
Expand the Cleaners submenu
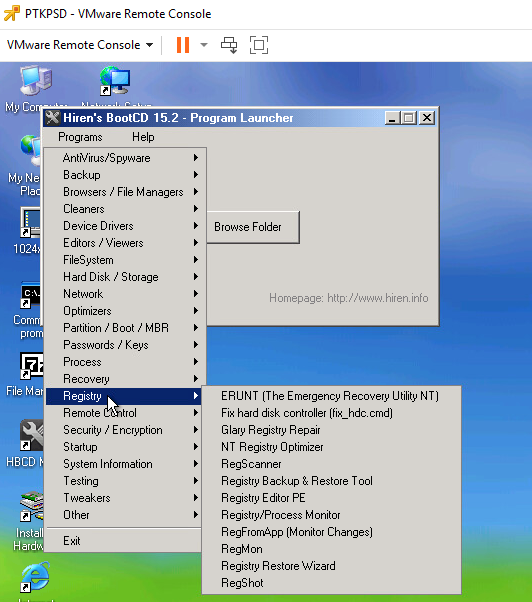coord(126,209)
